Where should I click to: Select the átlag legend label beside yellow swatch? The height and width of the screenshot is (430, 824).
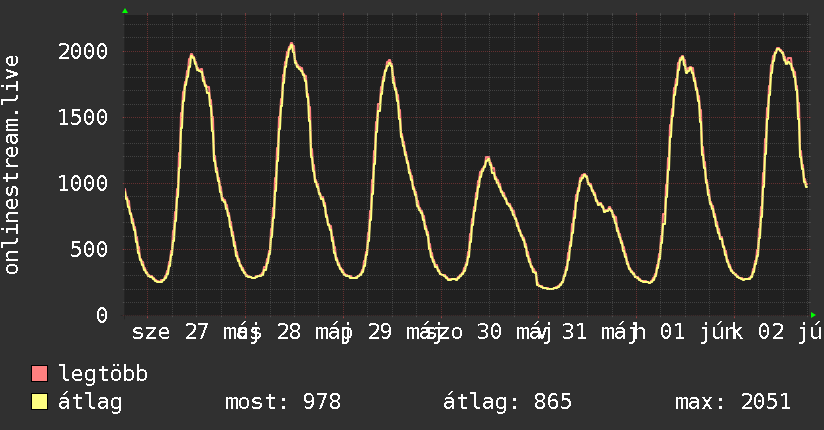(x=90, y=402)
